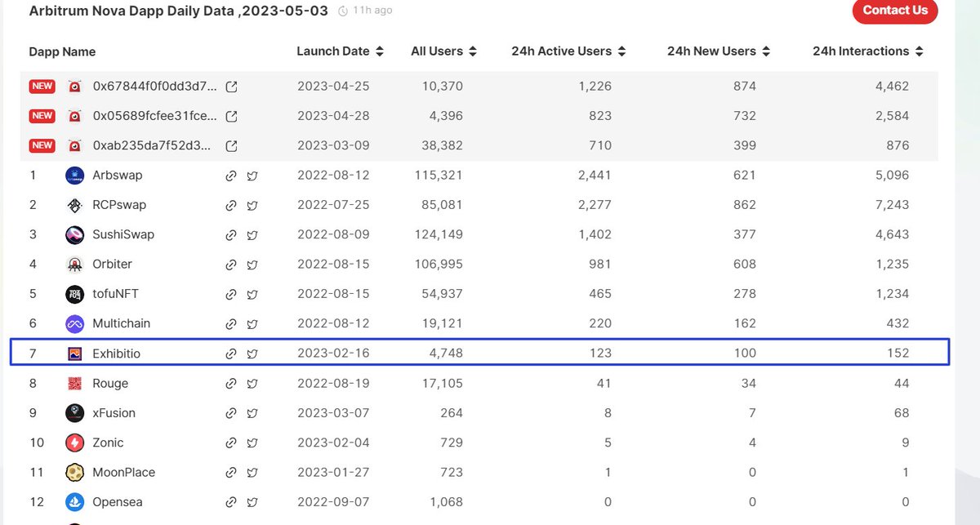
Task: Open the Exhibitio dapp name
Action: point(117,354)
